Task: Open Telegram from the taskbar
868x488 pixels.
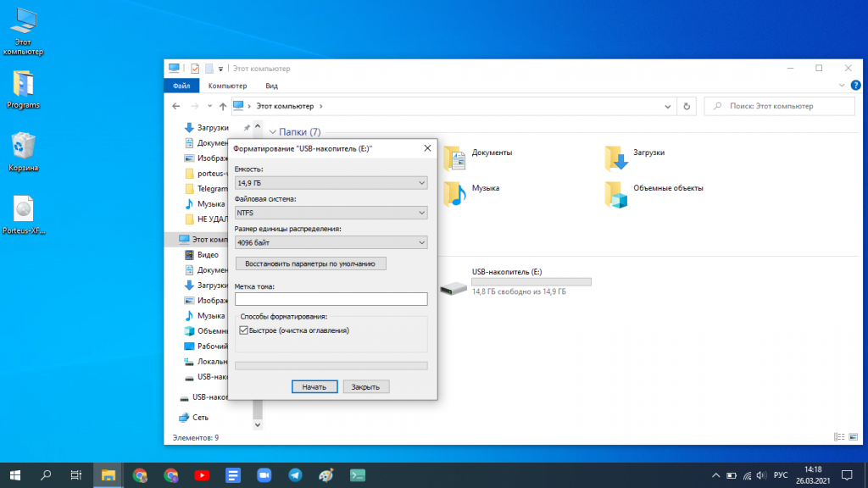Action: (x=294, y=474)
